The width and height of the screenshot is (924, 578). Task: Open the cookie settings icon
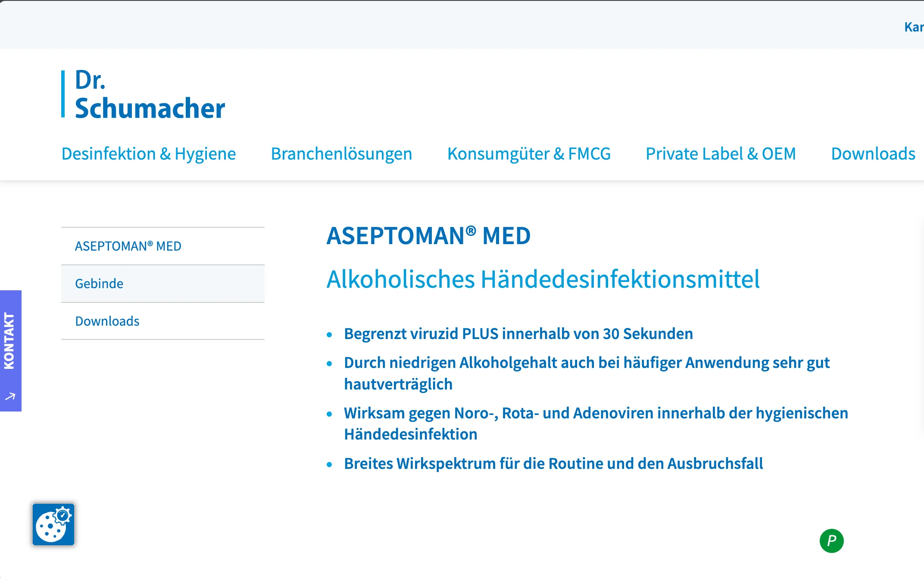coord(53,525)
